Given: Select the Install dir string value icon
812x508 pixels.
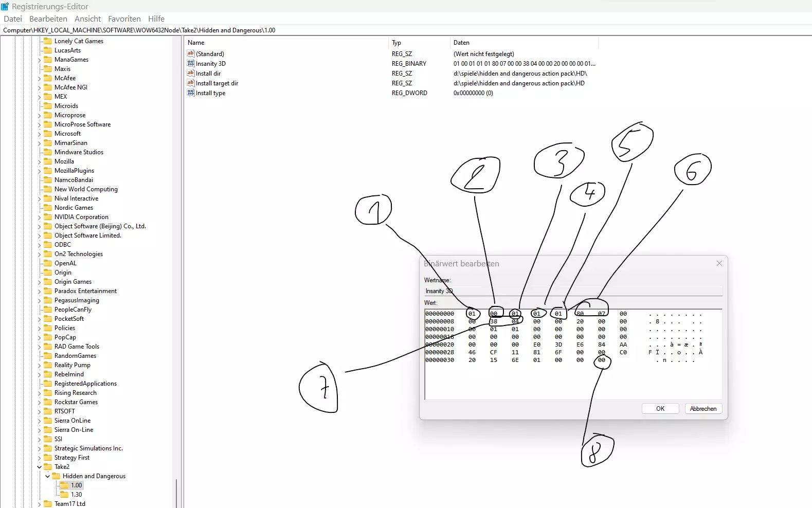Looking at the screenshot, I should pyautogui.click(x=191, y=73).
